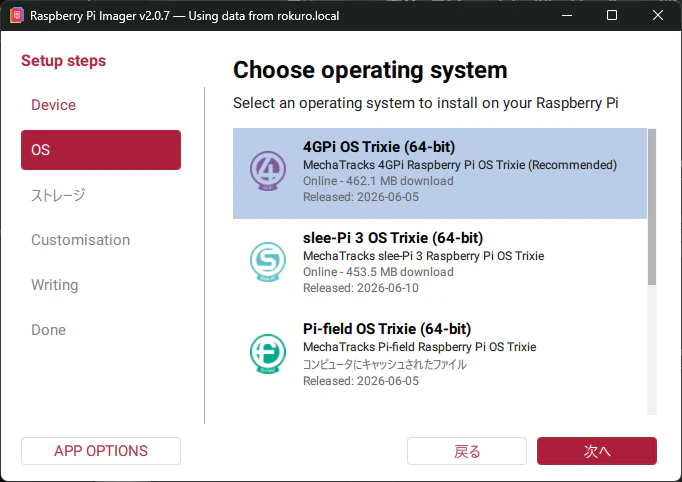The image size is (682, 482).
Task: Click the OS list vertical scrollbar thumb
Action: pyautogui.click(x=652, y=207)
